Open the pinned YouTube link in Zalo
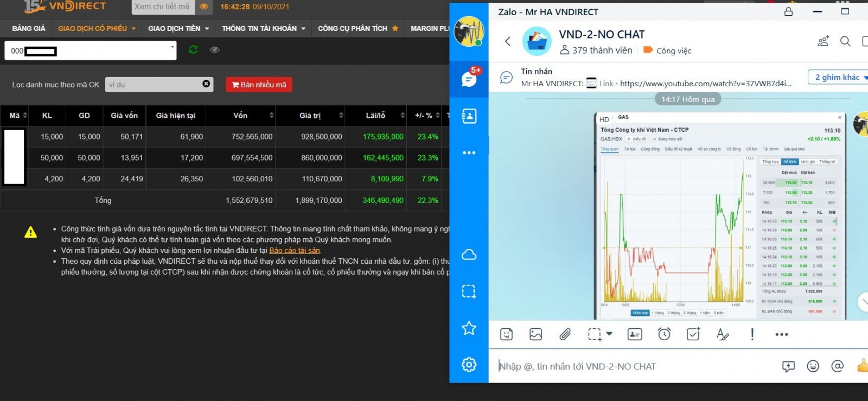 click(x=706, y=84)
